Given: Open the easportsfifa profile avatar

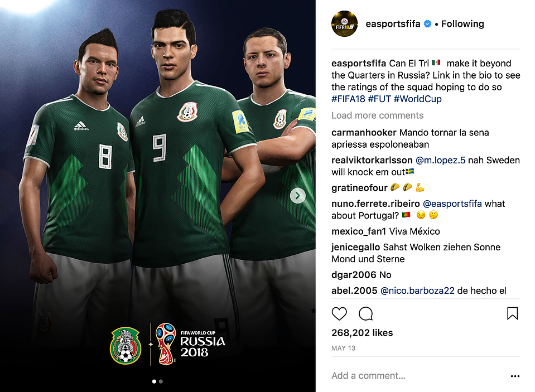Looking at the screenshot, I should (x=344, y=24).
